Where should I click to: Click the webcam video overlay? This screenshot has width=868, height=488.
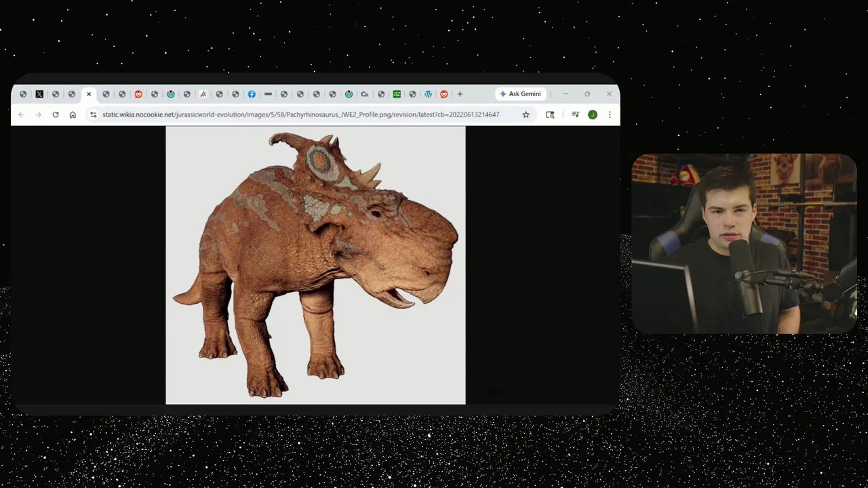pos(744,244)
